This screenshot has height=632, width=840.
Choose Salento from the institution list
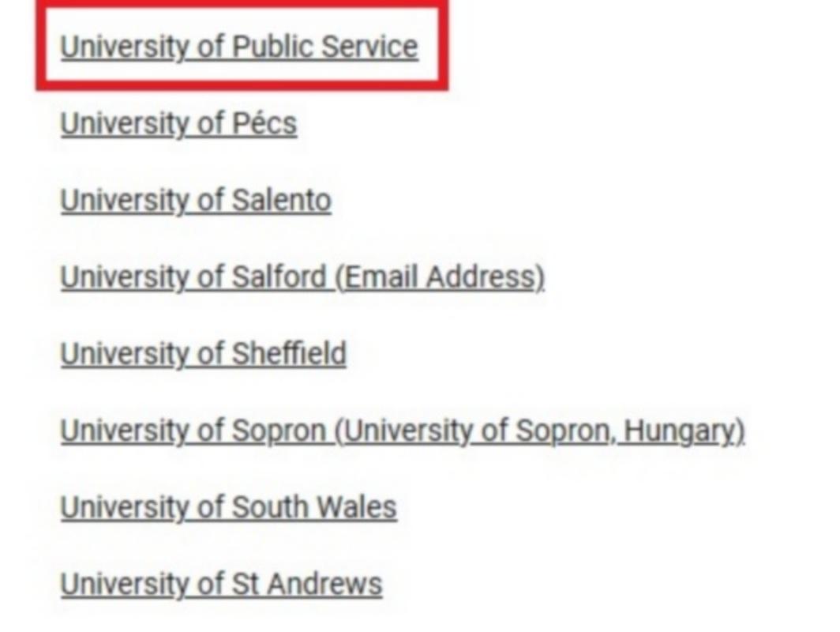pos(195,201)
